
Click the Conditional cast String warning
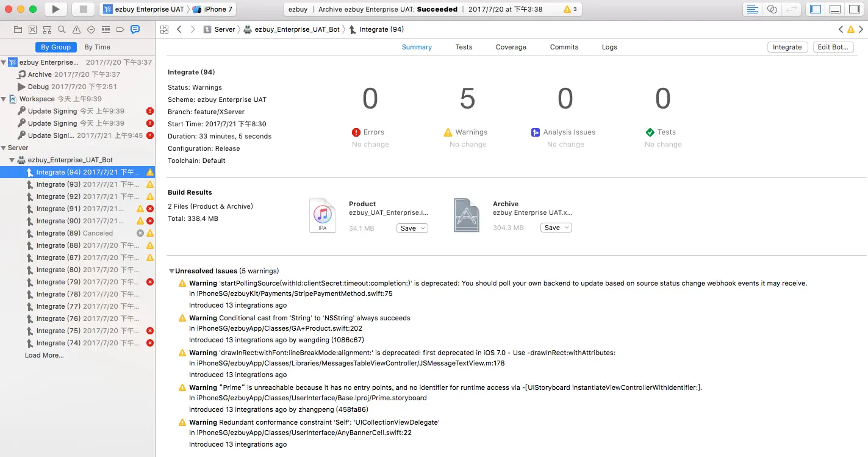pyautogui.click(x=299, y=318)
